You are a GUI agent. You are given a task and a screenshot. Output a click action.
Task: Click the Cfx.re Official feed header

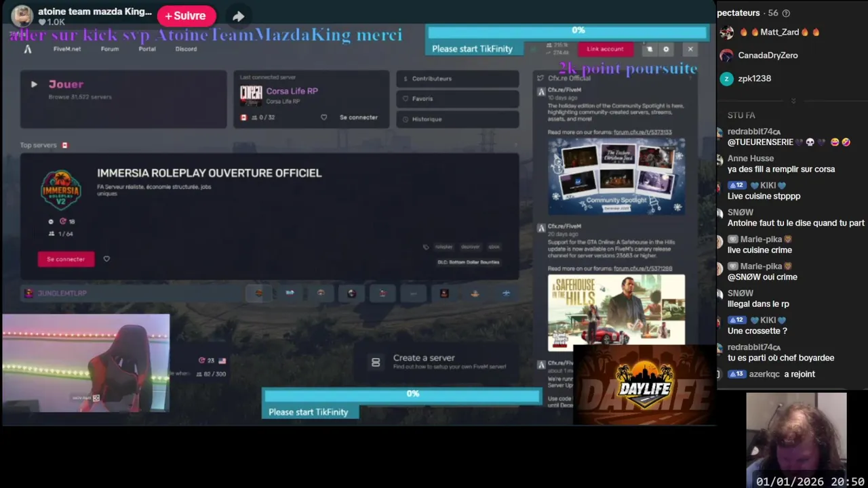click(x=569, y=78)
